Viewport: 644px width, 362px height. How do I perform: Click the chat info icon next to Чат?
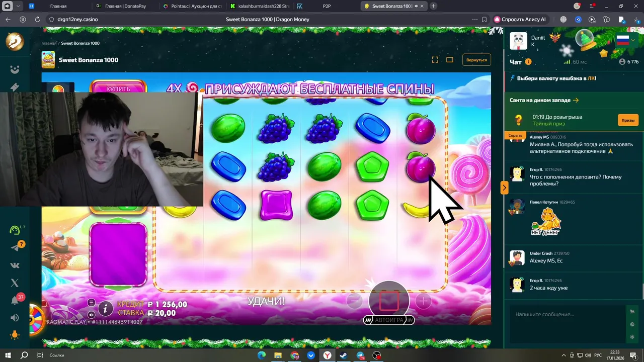[x=528, y=62]
